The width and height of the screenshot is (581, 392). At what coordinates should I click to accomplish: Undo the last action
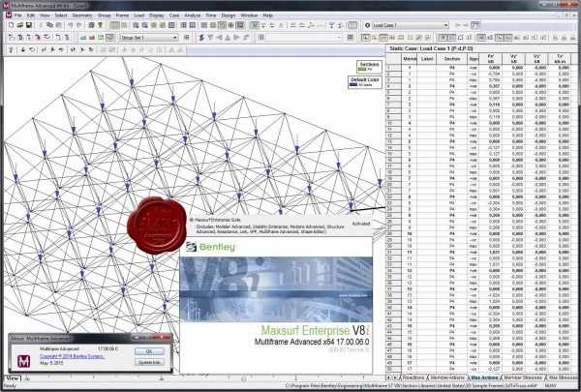(70, 25)
